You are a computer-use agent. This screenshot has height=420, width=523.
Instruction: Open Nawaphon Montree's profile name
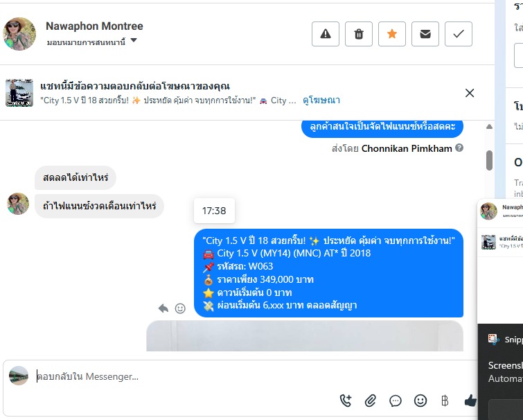coord(94,26)
